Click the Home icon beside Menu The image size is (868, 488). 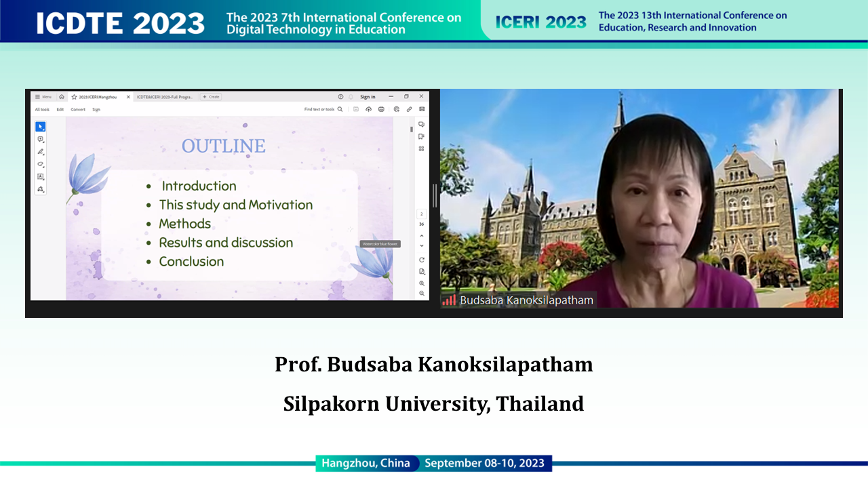tap(62, 97)
